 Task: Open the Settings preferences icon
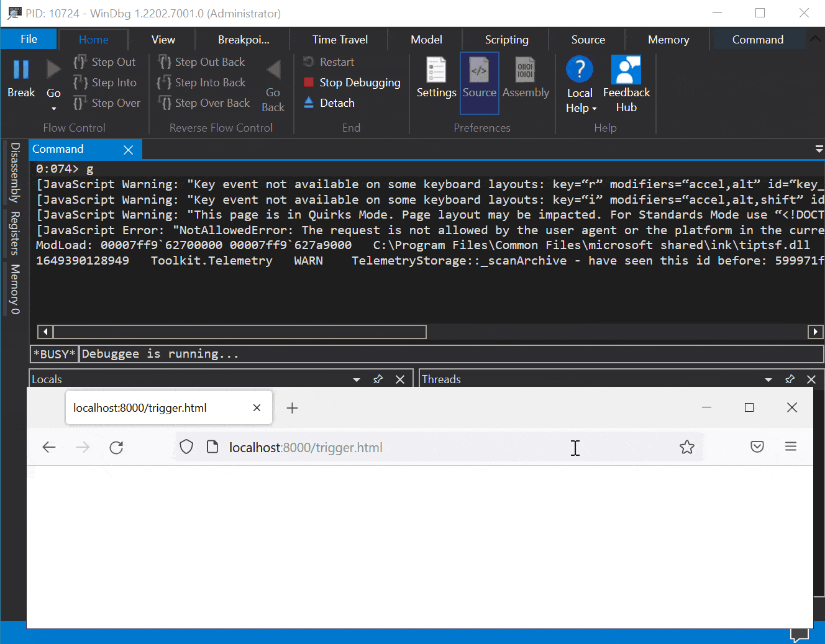436,70
